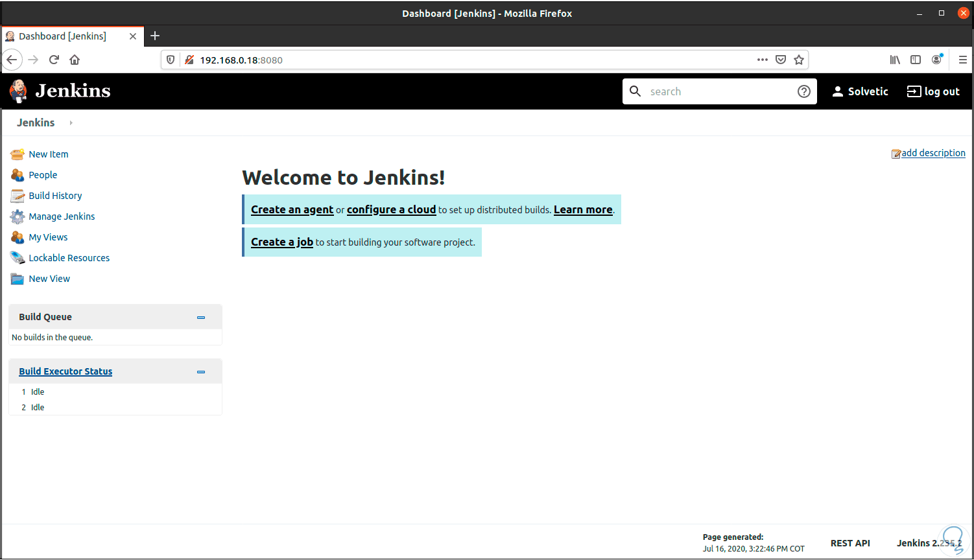Expand the Jenkins breadcrumb arrow
Image resolution: width=974 pixels, height=560 pixels.
[x=71, y=122]
